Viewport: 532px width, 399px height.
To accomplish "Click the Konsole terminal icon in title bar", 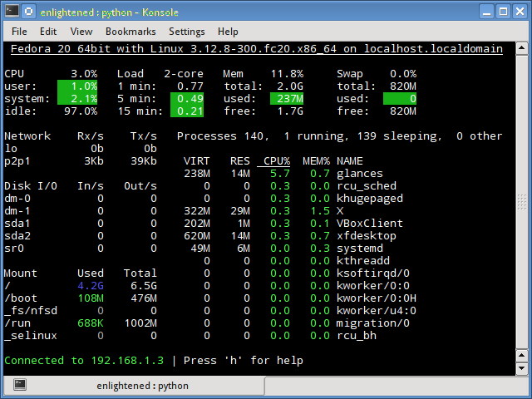I will [x=12, y=12].
